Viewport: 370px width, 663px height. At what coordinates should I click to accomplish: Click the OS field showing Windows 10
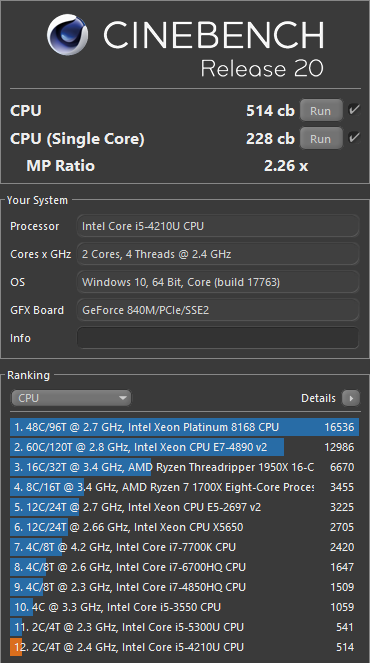point(218,282)
